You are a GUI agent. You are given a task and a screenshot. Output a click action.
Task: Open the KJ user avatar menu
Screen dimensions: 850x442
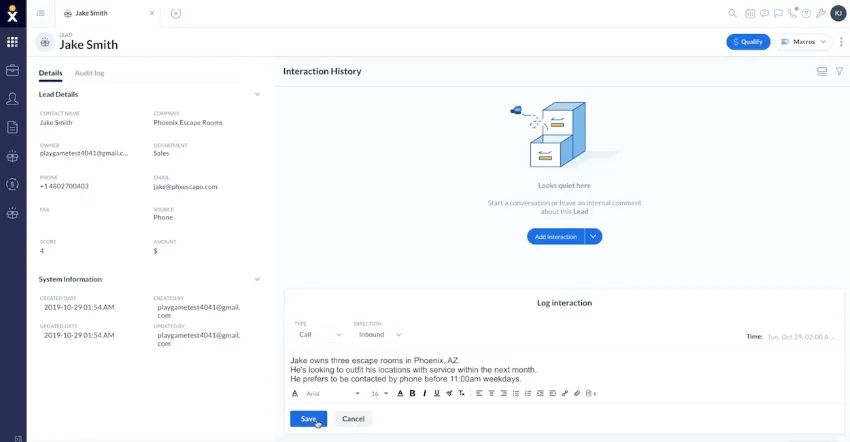pyautogui.click(x=838, y=13)
